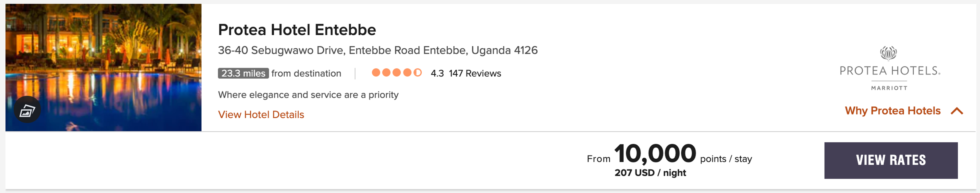Click the VIEW RATES button

891,160
